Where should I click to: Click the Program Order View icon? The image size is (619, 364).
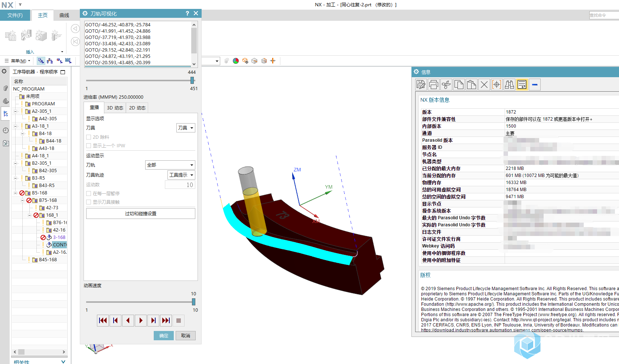click(41, 61)
